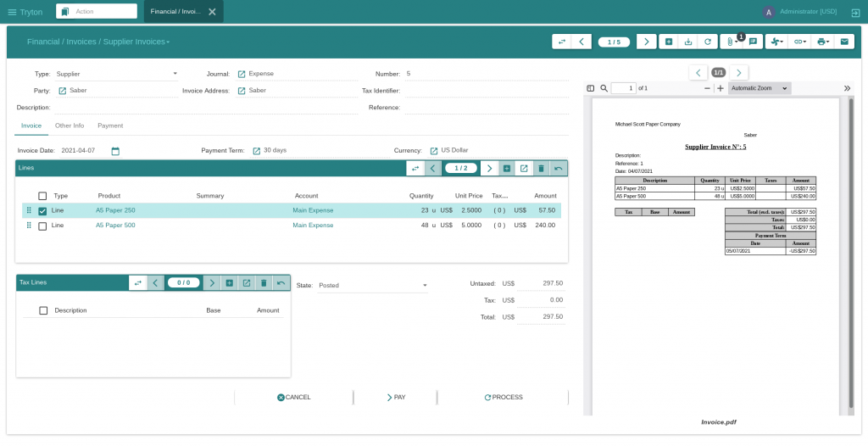The image size is (868, 446).
Task: Tick the select-all checkbox in Tax Lines header
Action: click(x=43, y=310)
